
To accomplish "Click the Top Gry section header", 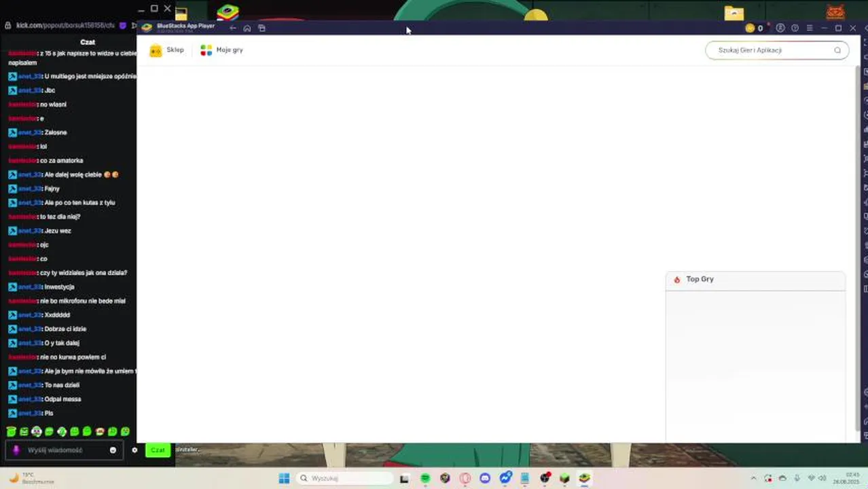I will (755, 279).
